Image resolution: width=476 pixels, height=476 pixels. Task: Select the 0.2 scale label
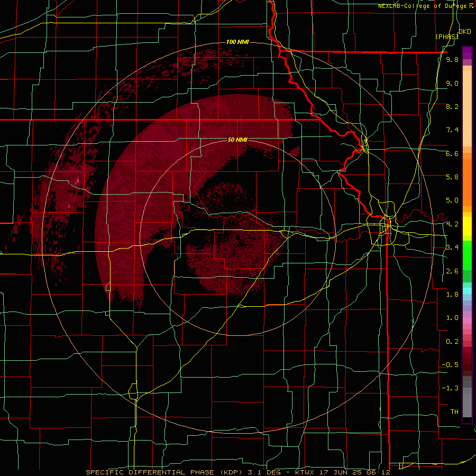[452, 341]
